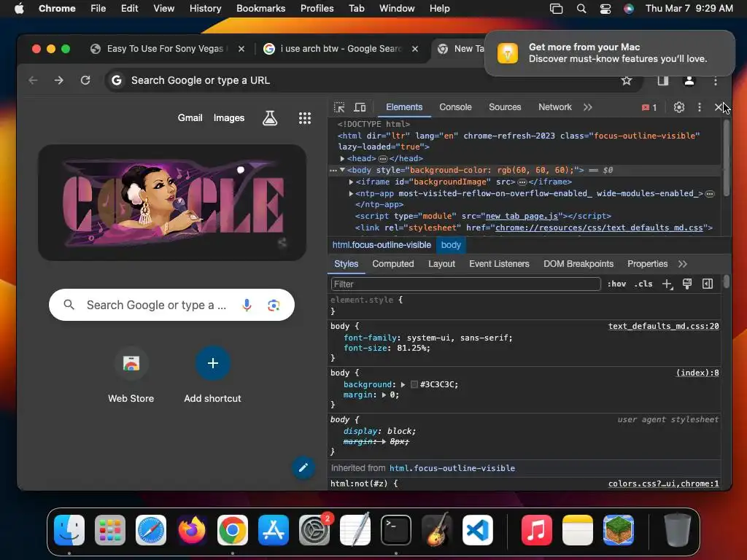Toggle rendering emulations brush icon

point(687,284)
